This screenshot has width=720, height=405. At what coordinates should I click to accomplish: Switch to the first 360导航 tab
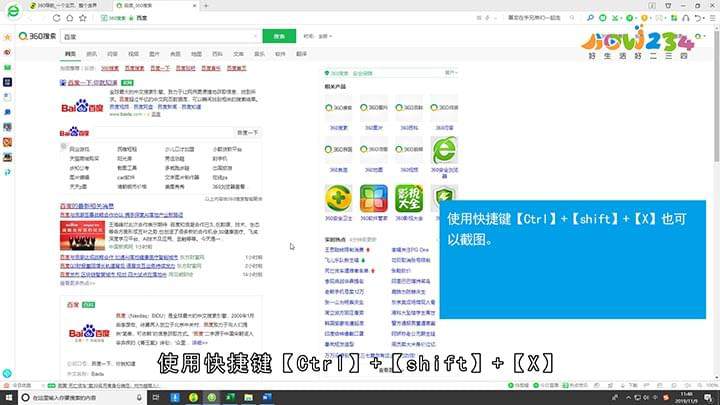[x=67, y=6]
